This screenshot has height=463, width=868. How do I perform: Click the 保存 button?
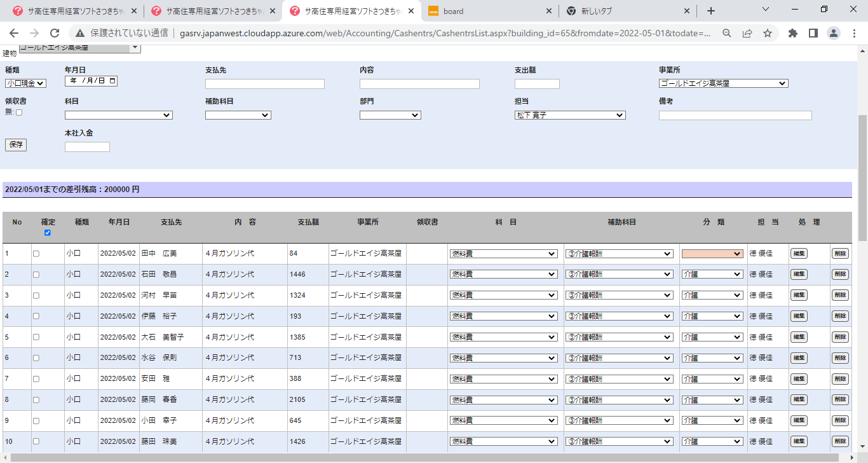[16, 144]
